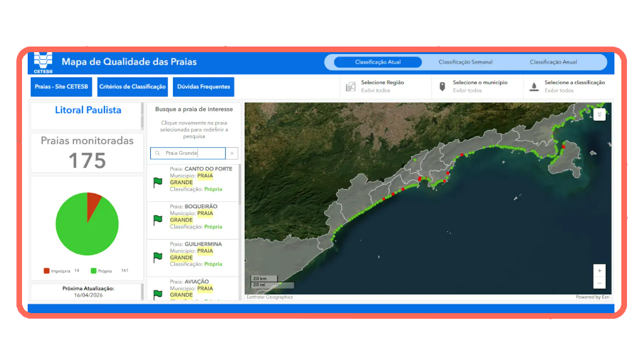Click the region map icon

[350, 87]
